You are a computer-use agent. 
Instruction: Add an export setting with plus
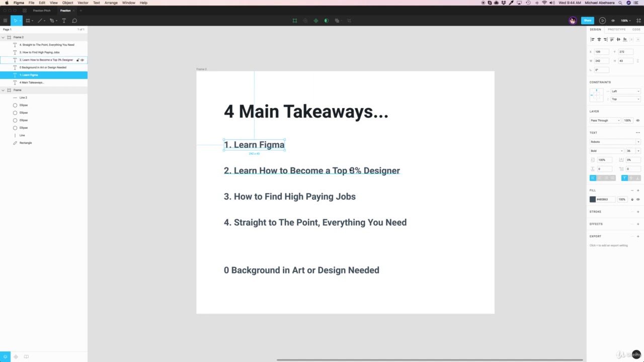coord(638,236)
